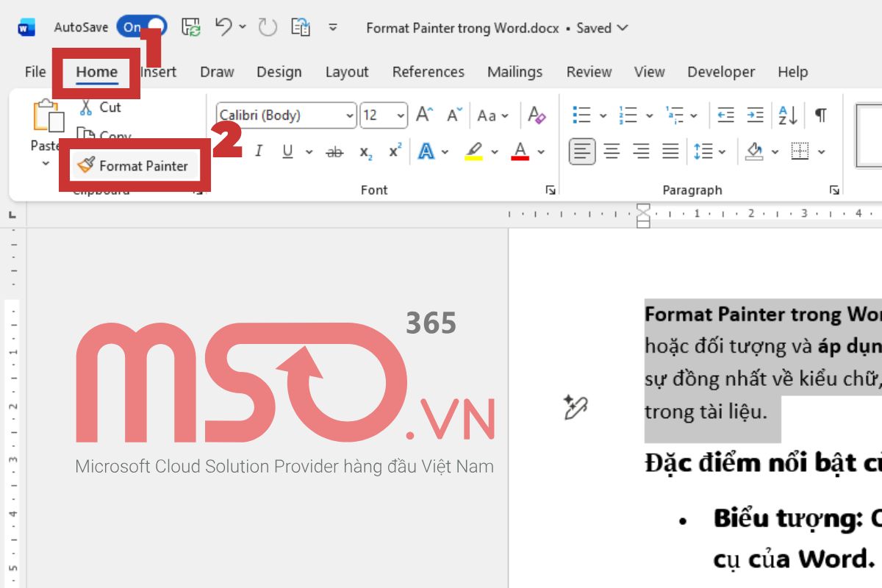Click the heading "Đặc điểm nổi bật" text
882x588 pixels.
(x=763, y=464)
